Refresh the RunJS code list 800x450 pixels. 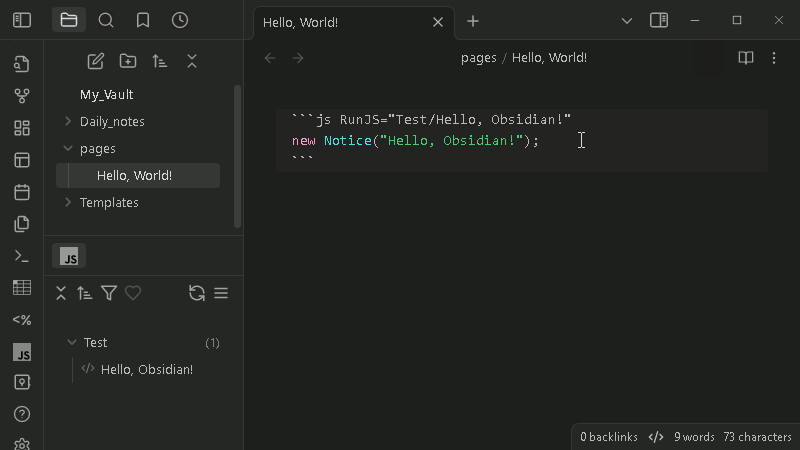196,293
